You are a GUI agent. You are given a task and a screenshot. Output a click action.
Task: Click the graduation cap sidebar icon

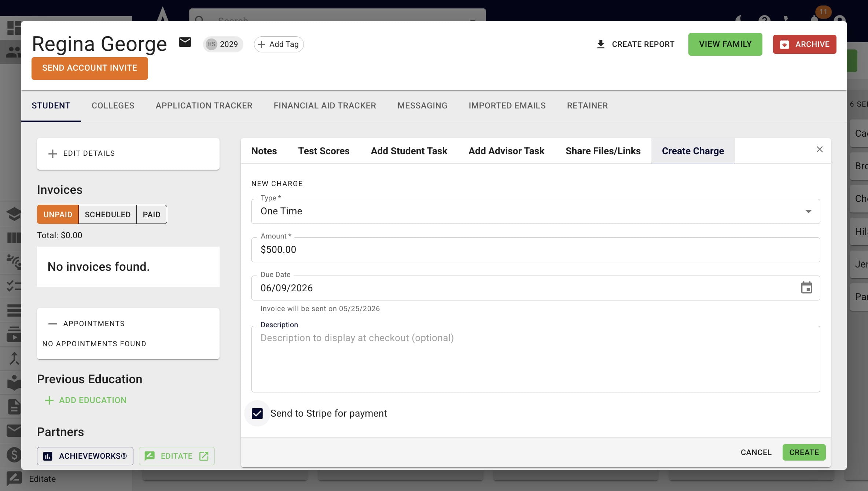tap(14, 214)
